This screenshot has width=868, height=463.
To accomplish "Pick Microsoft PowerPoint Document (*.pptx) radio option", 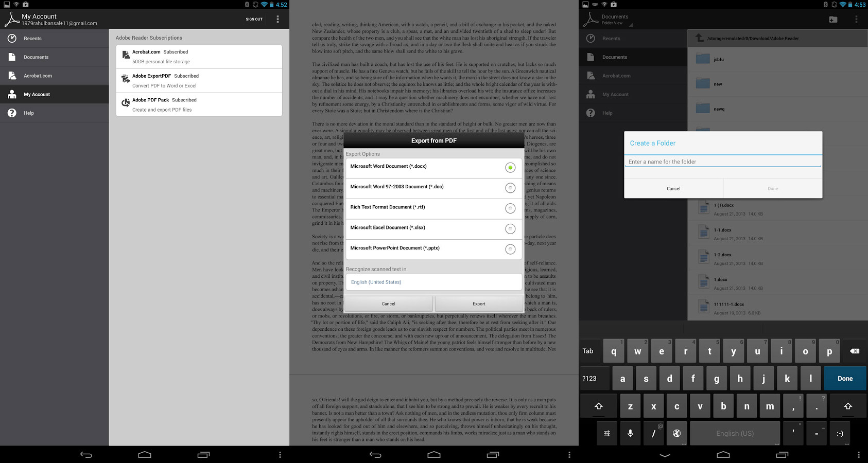I will (x=510, y=250).
